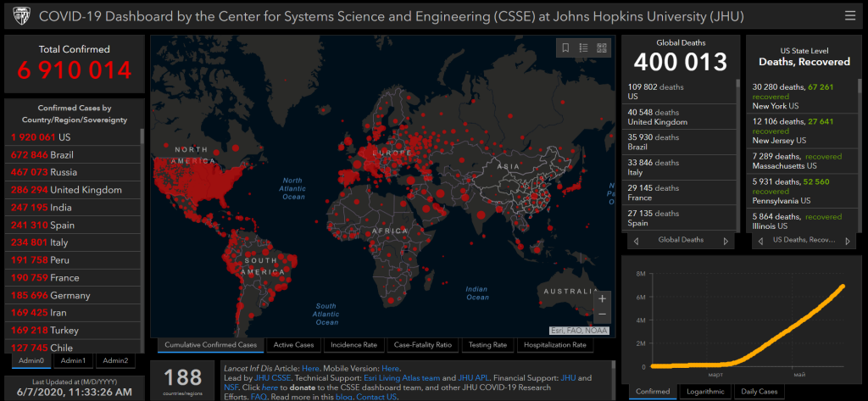This screenshot has width=868, height=401.
Task: Select the Admin1 level tab
Action: (75, 361)
